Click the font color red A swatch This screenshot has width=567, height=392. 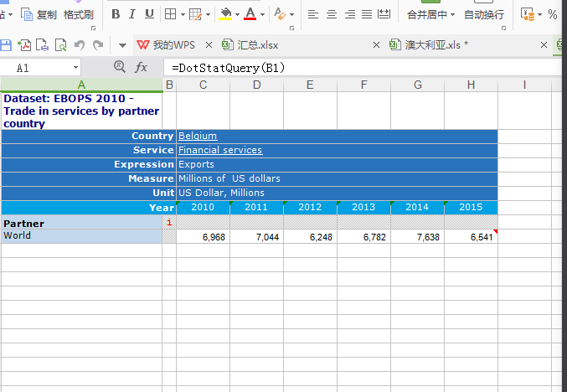tap(250, 14)
